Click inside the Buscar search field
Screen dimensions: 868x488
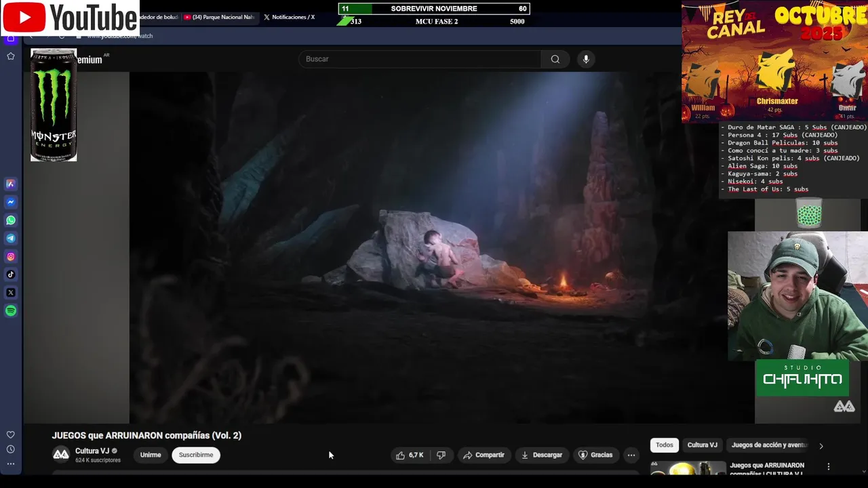coord(420,59)
